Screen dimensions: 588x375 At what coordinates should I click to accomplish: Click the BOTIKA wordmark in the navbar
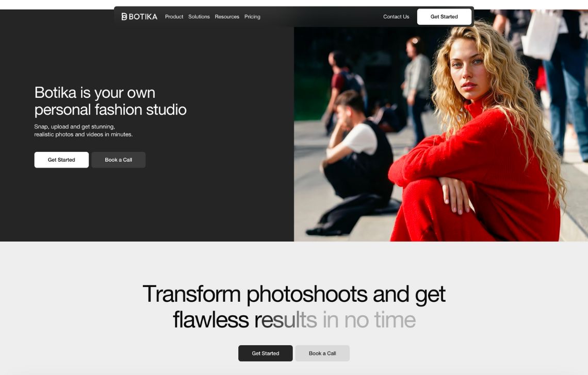pyautogui.click(x=143, y=16)
